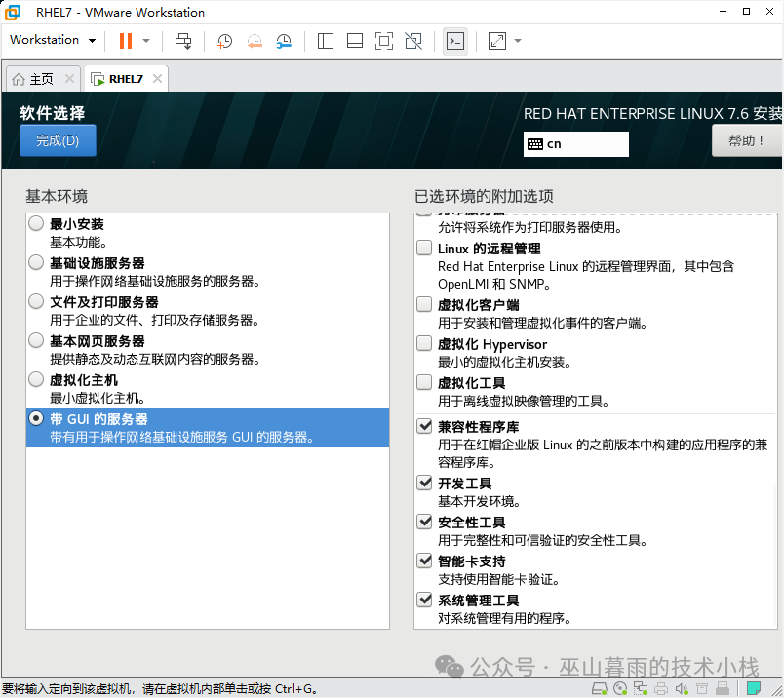Send Ctrl+Alt+Del to the guest OS
This screenshot has width=784, height=698.
[185, 40]
